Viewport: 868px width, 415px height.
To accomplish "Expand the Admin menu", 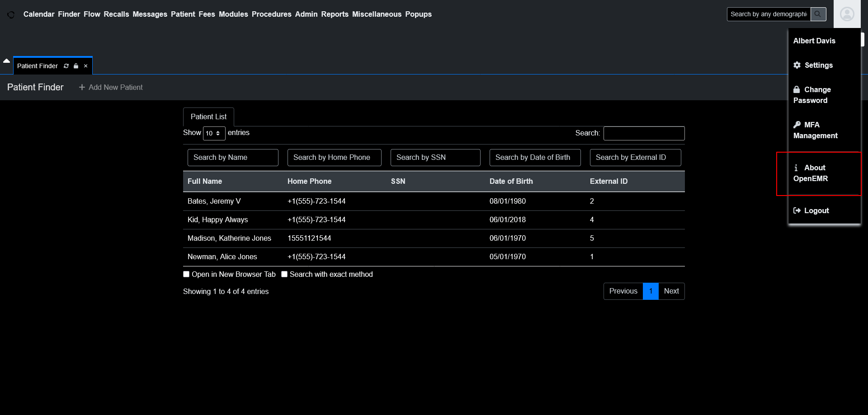I will [306, 14].
